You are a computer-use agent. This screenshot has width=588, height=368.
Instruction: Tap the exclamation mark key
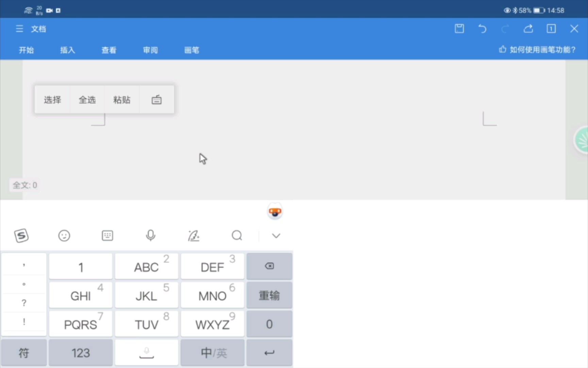pyautogui.click(x=24, y=322)
